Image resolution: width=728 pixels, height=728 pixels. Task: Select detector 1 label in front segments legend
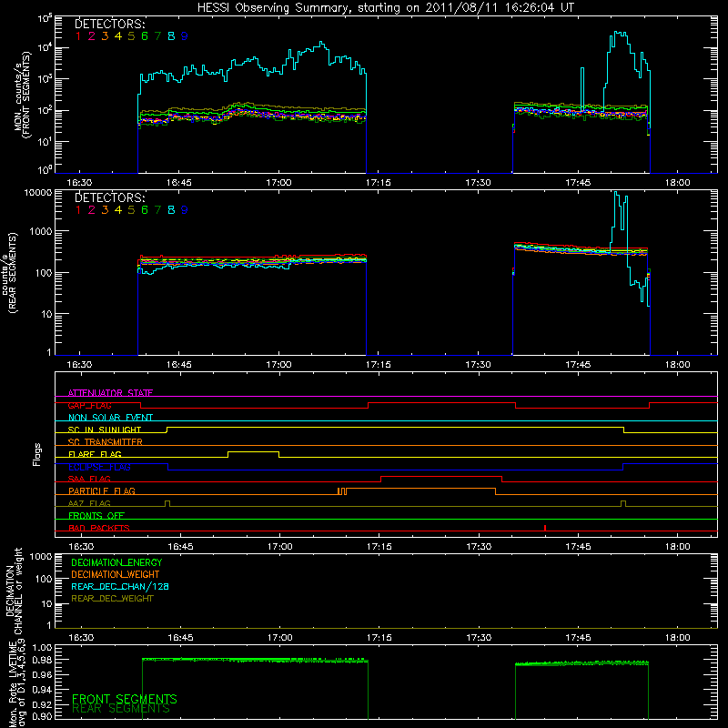click(x=78, y=36)
